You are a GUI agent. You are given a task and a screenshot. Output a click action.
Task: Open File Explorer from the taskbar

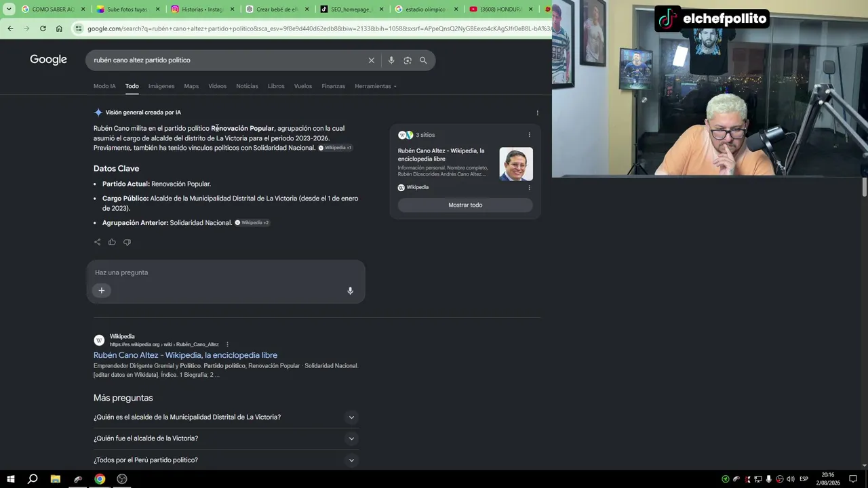point(56,479)
